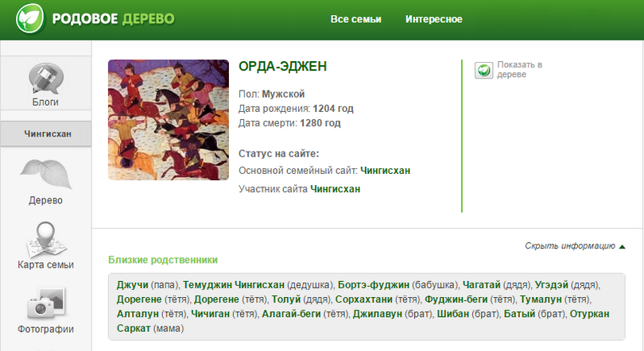Select the Чингисхан sidebar tab
The height and width of the screenshot is (351, 644).
click(x=47, y=133)
